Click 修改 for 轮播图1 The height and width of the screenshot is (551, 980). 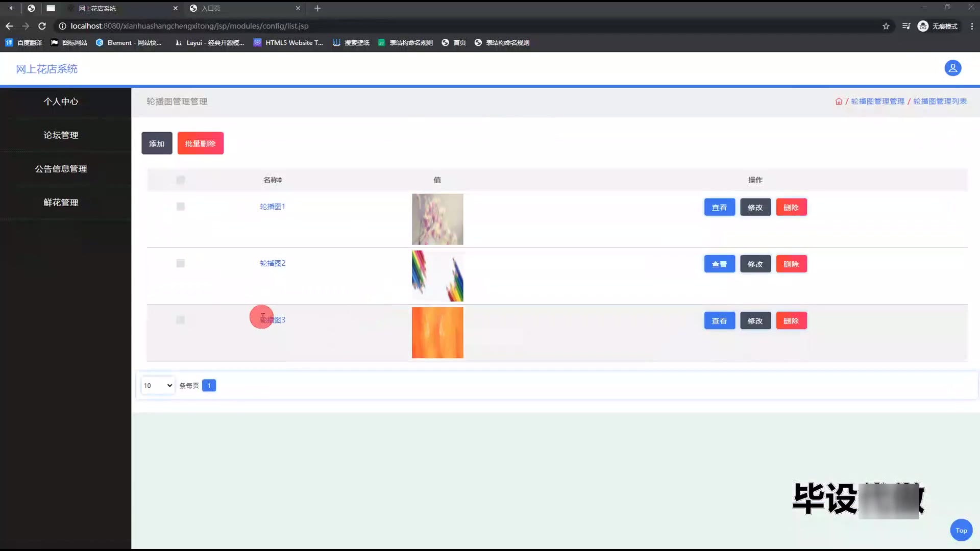755,207
